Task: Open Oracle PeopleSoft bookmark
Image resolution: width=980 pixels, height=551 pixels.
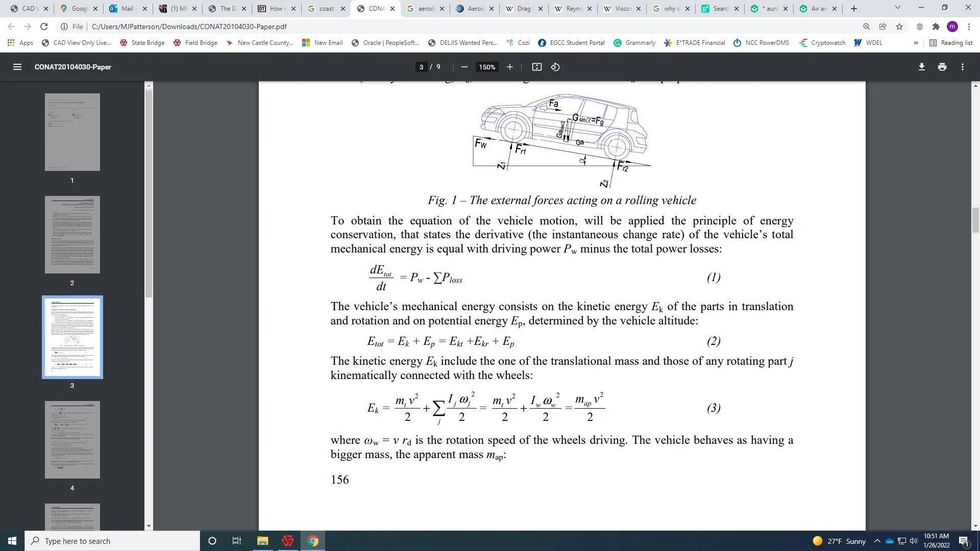Action: point(385,43)
